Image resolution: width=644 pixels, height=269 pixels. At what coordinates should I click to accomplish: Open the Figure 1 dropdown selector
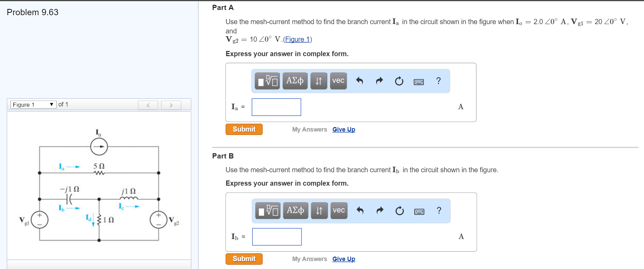[x=33, y=104]
